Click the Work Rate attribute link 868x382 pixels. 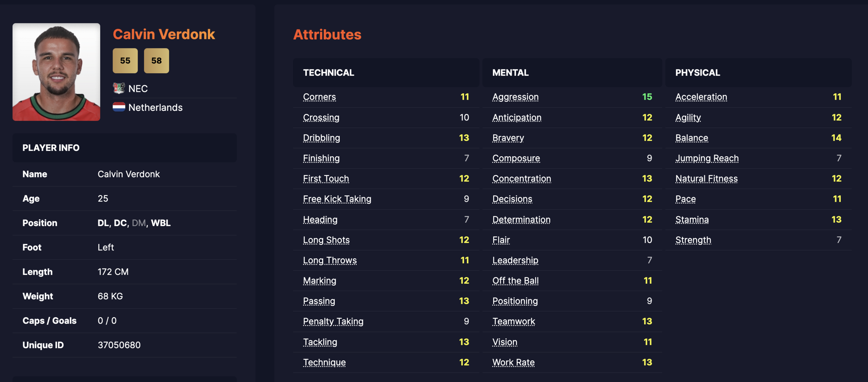[x=513, y=362]
